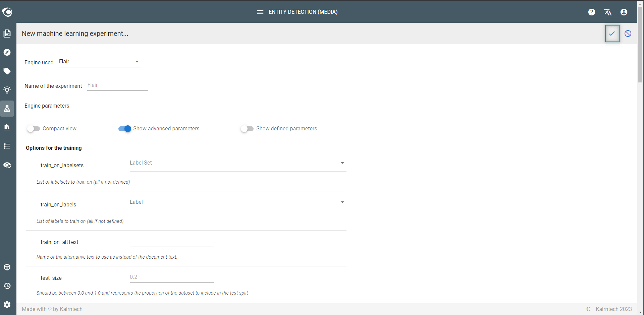644x315 pixels.
Task: Confirm the experiment with the checkmark icon
Action: (x=612, y=34)
